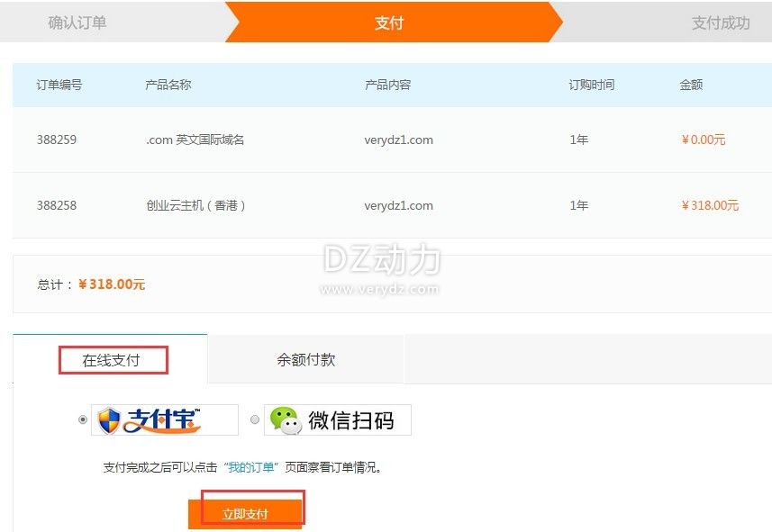Screen dimensions: 772x532
Task: Click verydz1.com in order 388258 row
Action: [x=399, y=205]
